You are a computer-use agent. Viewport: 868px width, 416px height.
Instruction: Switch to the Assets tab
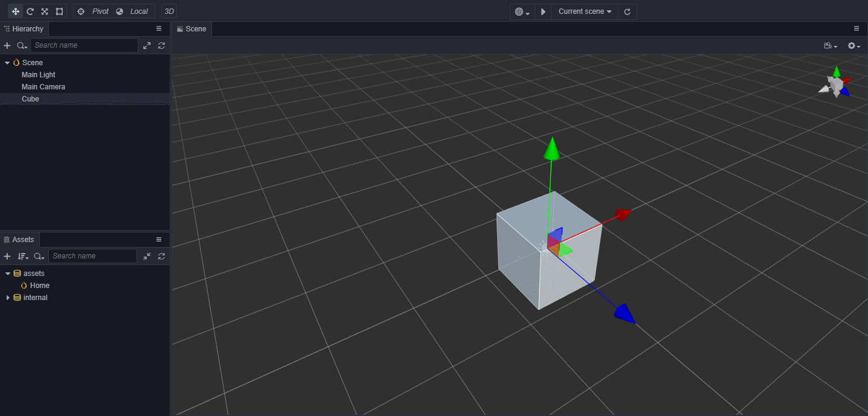(x=19, y=240)
